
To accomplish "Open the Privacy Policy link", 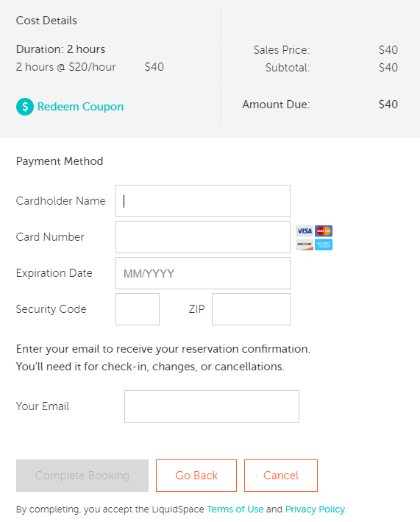I will [315, 509].
